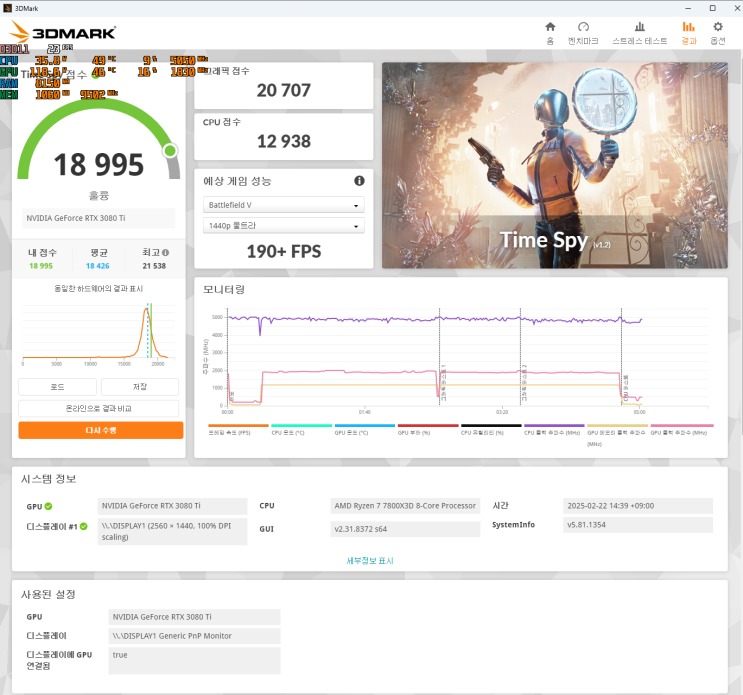Viewport: 743px width, 695px height.
Task: Click the info icon beside estimated game performance
Action: 360,181
